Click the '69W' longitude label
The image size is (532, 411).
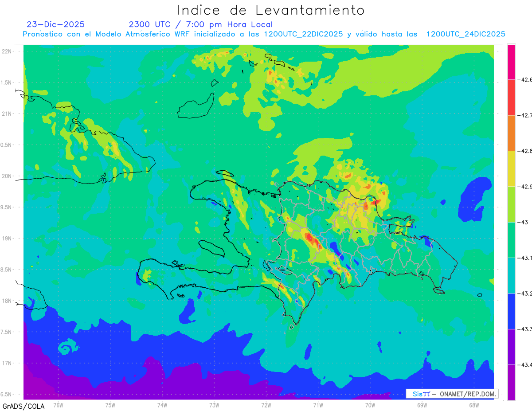point(422,405)
